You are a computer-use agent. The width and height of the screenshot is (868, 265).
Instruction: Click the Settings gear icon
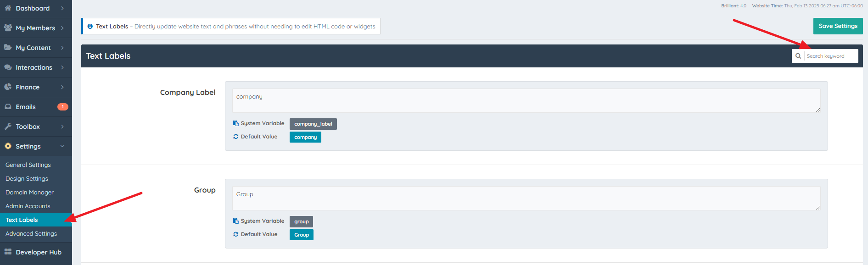tap(8, 146)
